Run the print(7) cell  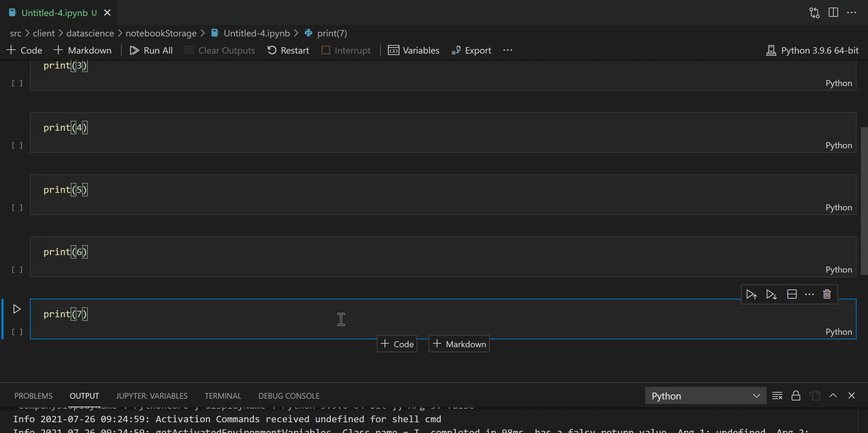click(x=16, y=309)
